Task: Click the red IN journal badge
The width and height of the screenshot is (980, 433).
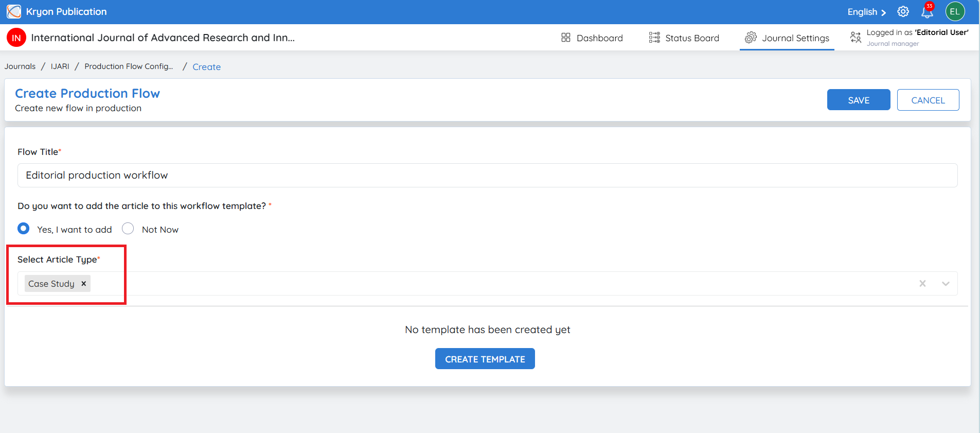Action: (16, 38)
